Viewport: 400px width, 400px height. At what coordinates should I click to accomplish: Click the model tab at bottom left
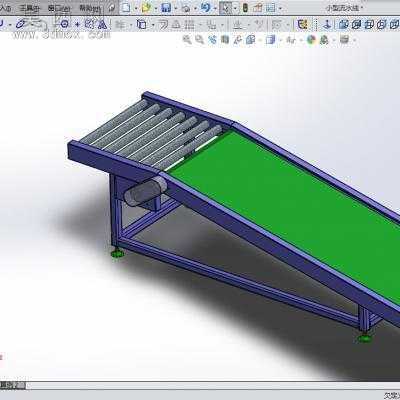click(x=12, y=386)
